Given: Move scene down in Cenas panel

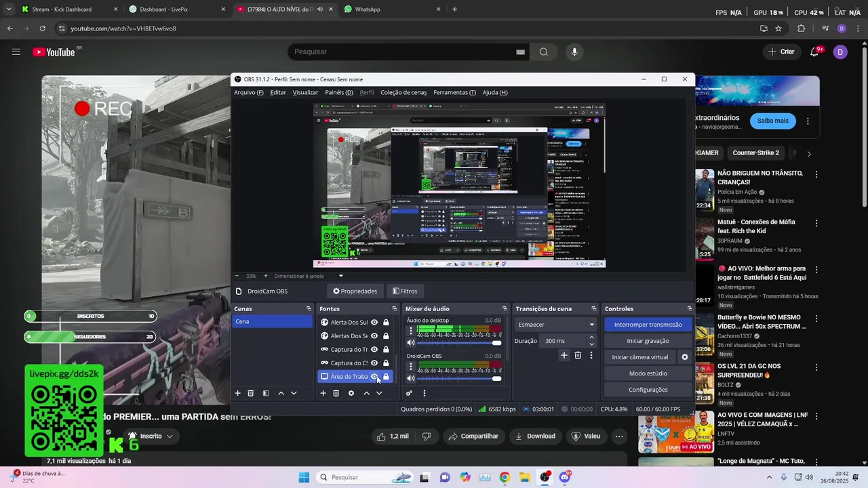Looking at the screenshot, I should point(294,393).
